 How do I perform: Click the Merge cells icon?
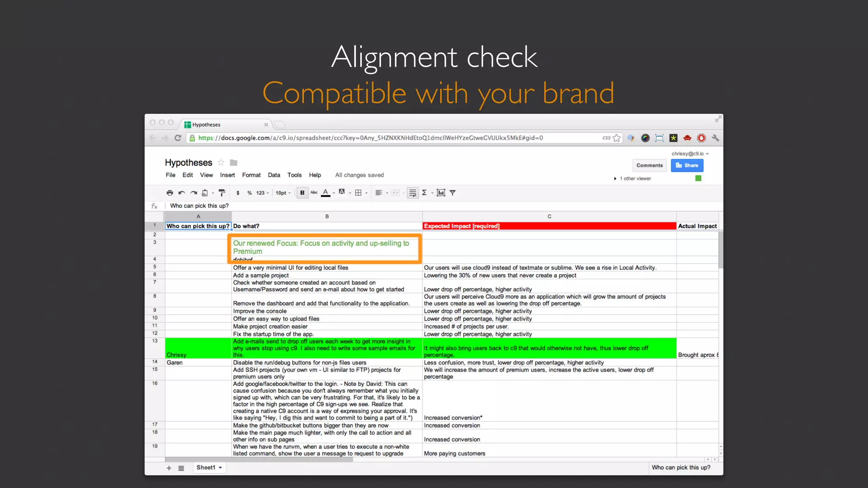click(395, 193)
